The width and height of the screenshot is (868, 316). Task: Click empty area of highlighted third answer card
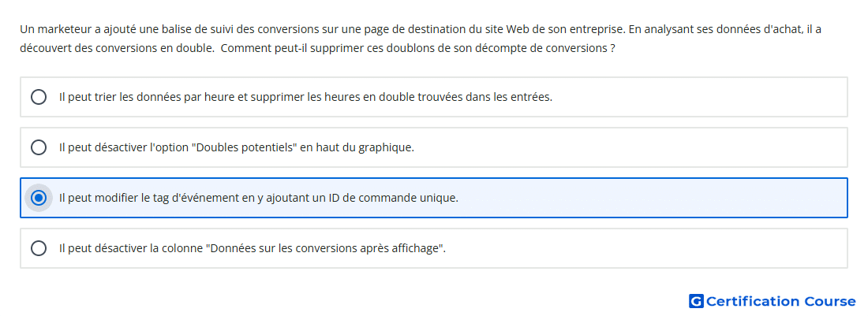tap(653, 198)
